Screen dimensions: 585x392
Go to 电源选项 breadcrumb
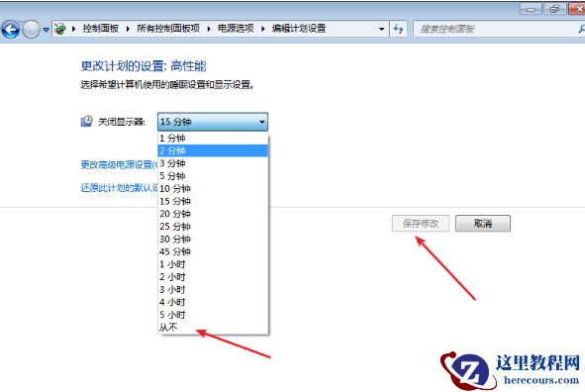pos(236,29)
